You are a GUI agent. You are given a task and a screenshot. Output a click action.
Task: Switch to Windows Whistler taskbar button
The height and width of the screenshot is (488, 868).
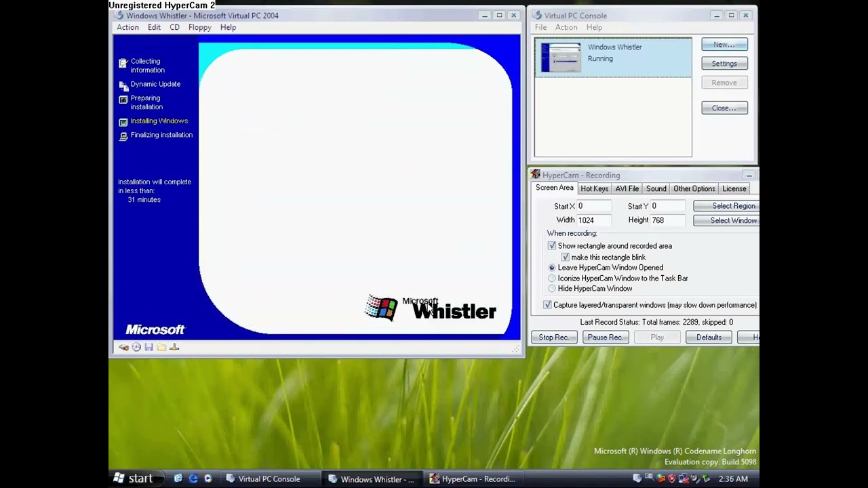click(x=372, y=479)
